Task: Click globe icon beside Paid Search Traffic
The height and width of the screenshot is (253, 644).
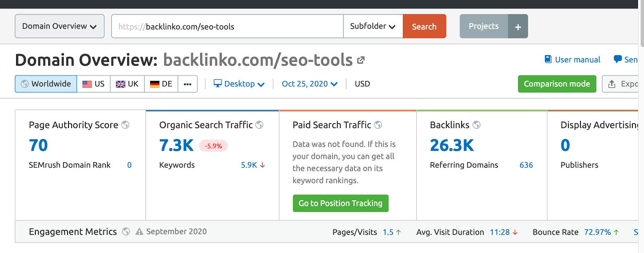Action: (378, 125)
